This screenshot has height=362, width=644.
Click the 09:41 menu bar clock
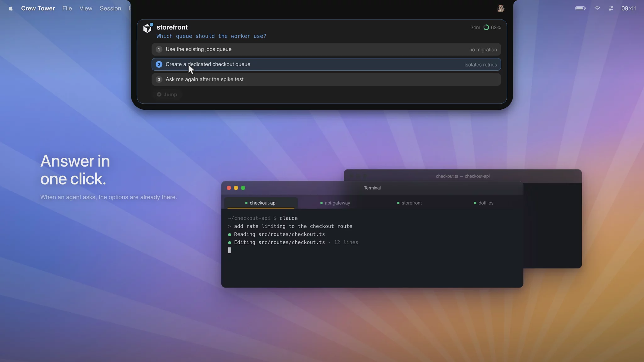tap(629, 8)
